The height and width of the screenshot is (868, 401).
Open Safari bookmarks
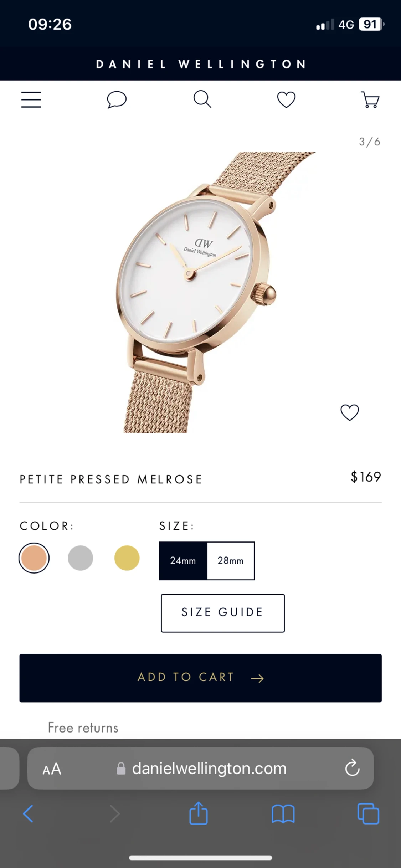(283, 814)
